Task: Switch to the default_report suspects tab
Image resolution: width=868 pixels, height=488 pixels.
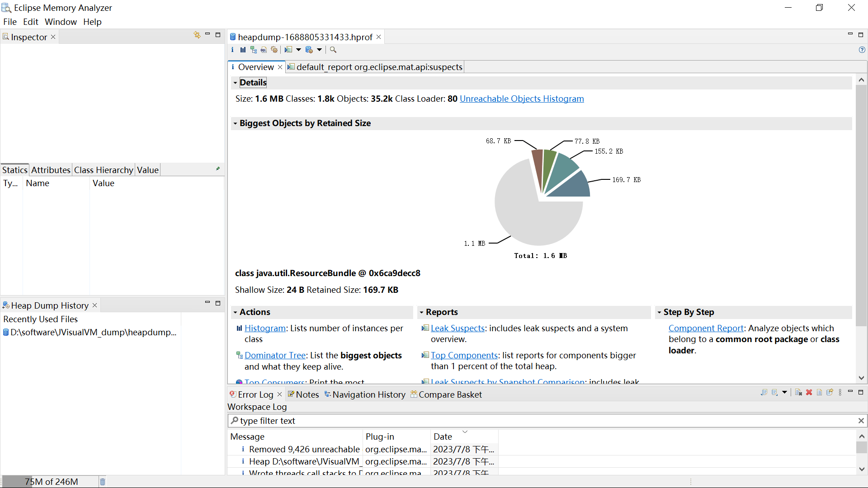Action: click(x=379, y=67)
